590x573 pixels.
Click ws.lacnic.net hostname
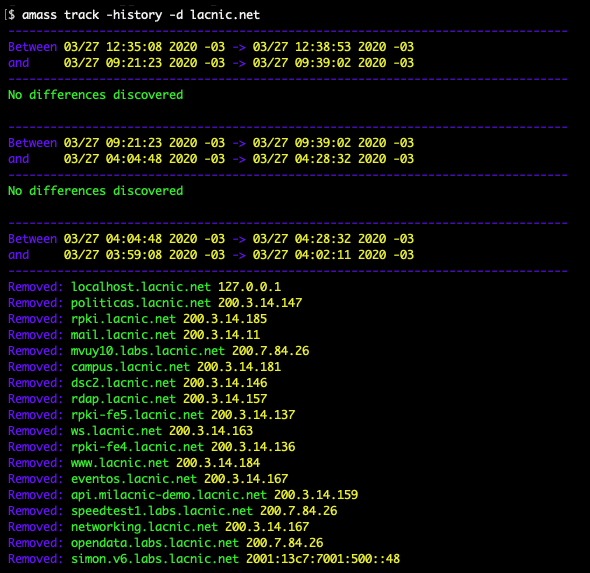tap(116, 431)
